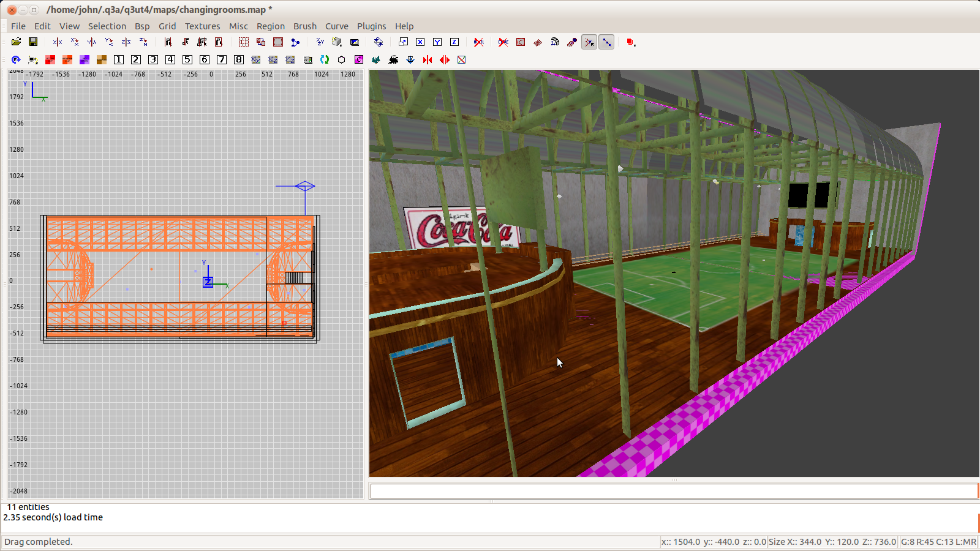This screenshot has height=551, width=980.
Task: Flip selection along the x-axis
Action: pos(57,42)
